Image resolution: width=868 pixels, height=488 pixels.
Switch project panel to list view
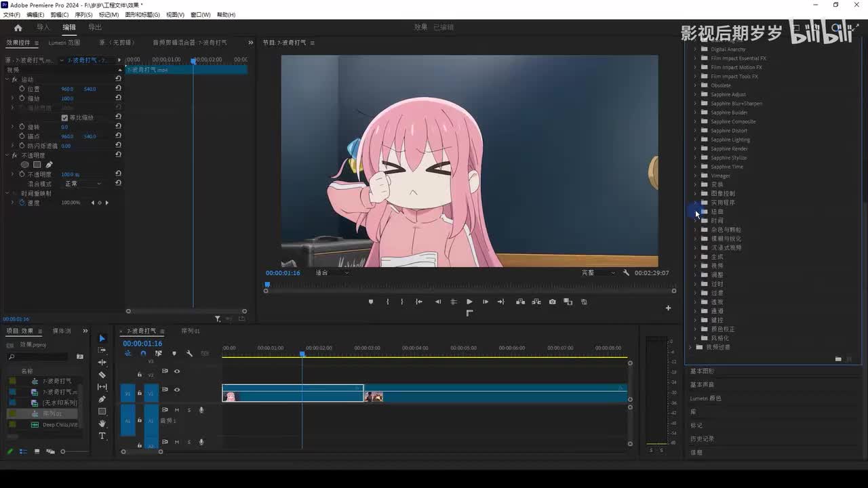23,451
